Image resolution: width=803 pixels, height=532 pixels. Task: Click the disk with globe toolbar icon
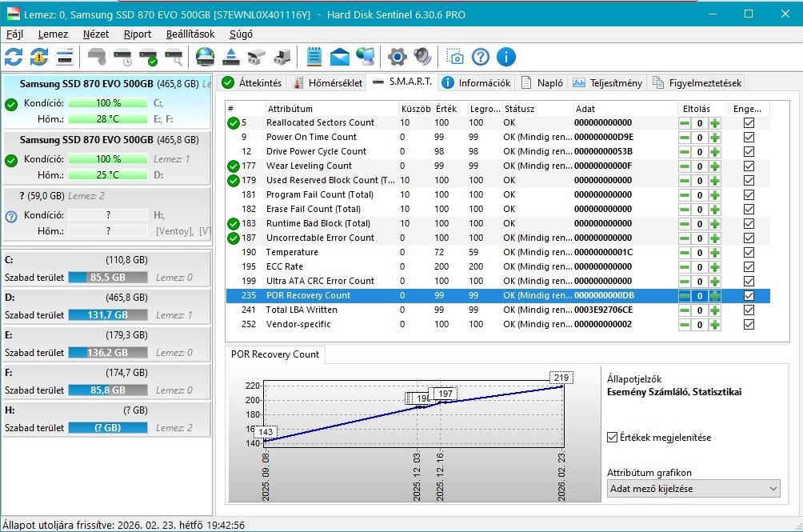206,57
